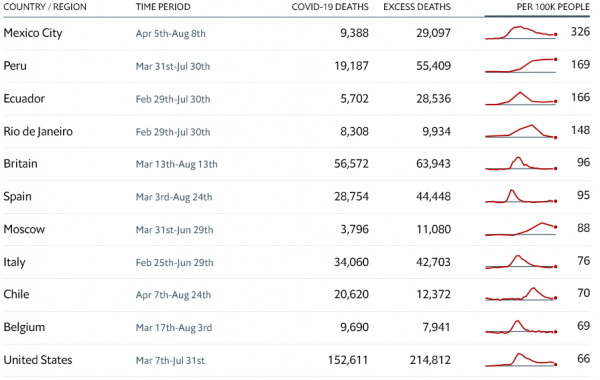Click Rio de Janeiro sparkline chart
600x380 pixels.
[521, 131]
